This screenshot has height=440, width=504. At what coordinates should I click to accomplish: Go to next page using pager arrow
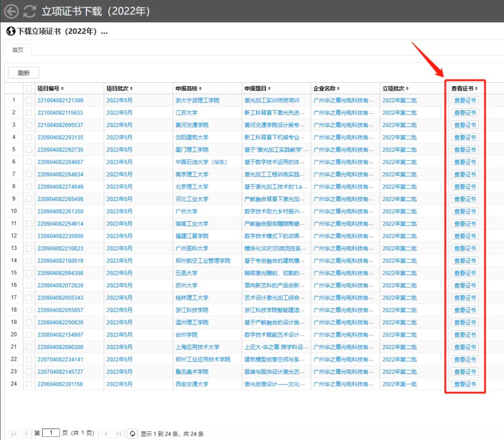click(107, 433)
